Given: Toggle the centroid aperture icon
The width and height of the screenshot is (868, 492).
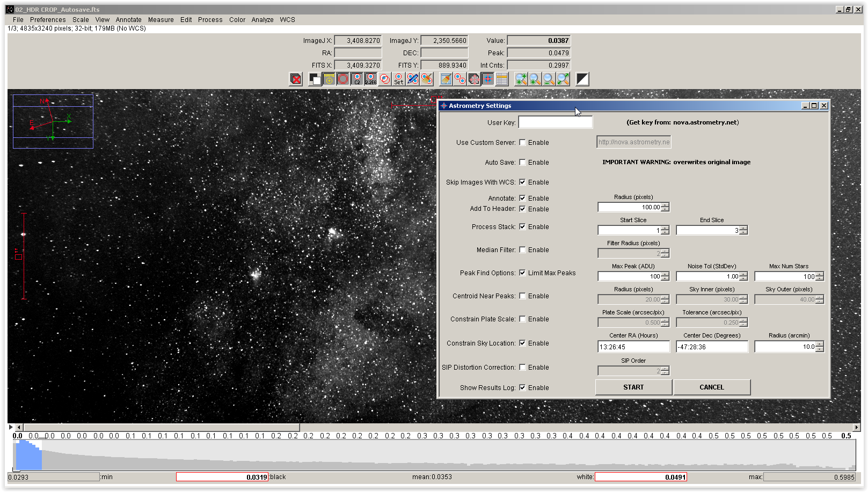Looking at the screenshot, I should point(385,79).
